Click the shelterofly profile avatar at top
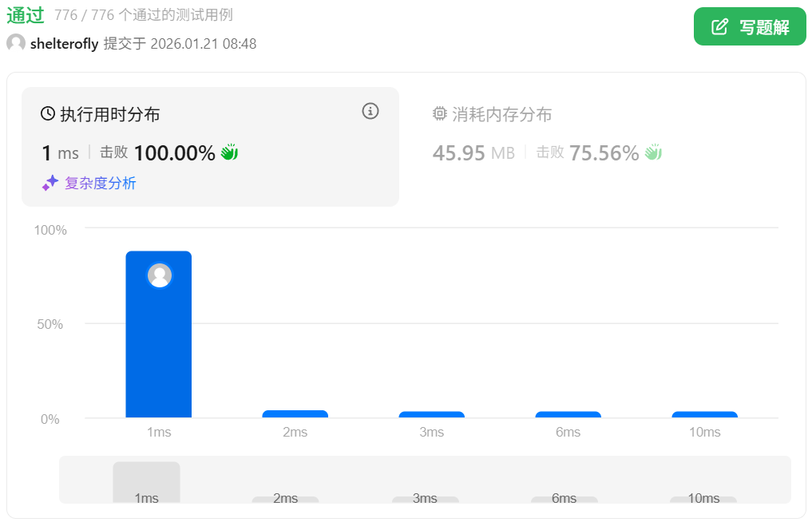812x522 pixels. [x=16, y=43]
